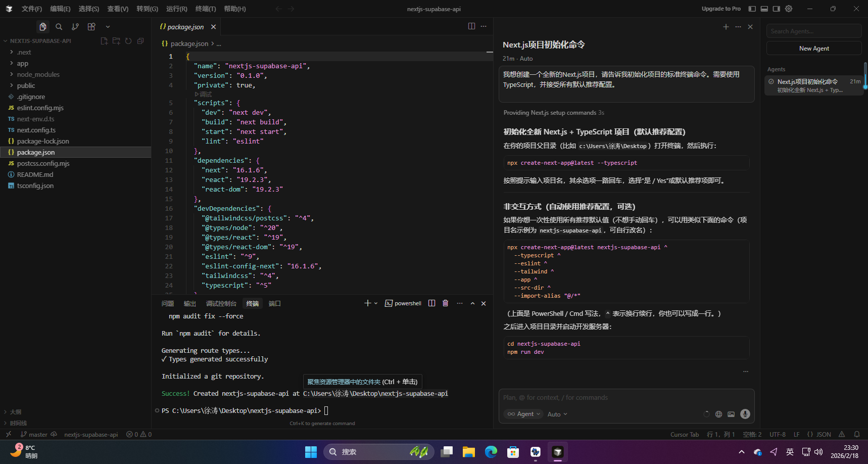Open the 文件(F) menu
This screenshot has height=464, width=868.
(x=32, y=9)
